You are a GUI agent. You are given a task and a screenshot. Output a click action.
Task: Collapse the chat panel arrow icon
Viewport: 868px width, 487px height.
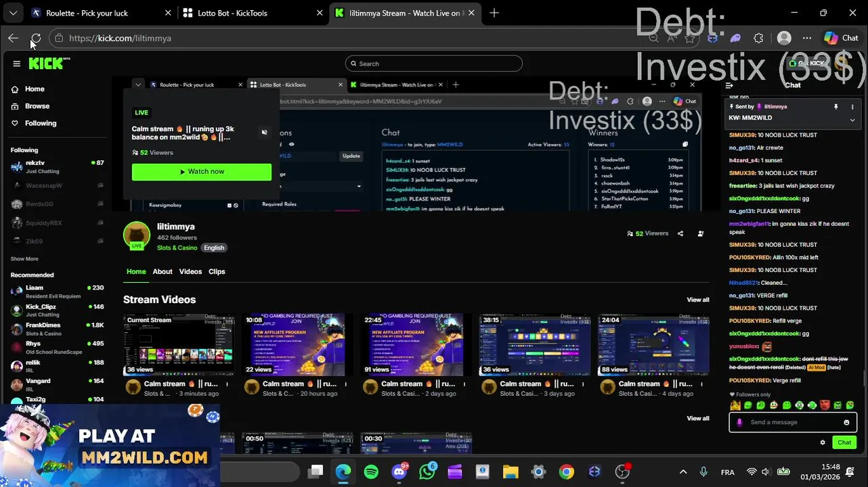pyautogui.click(x=729, y=85)
